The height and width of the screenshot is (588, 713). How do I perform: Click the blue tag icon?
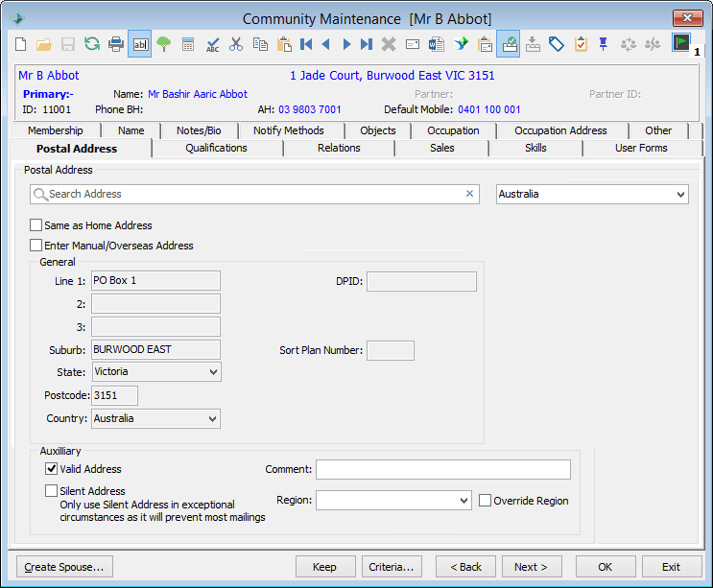(557, 44)
